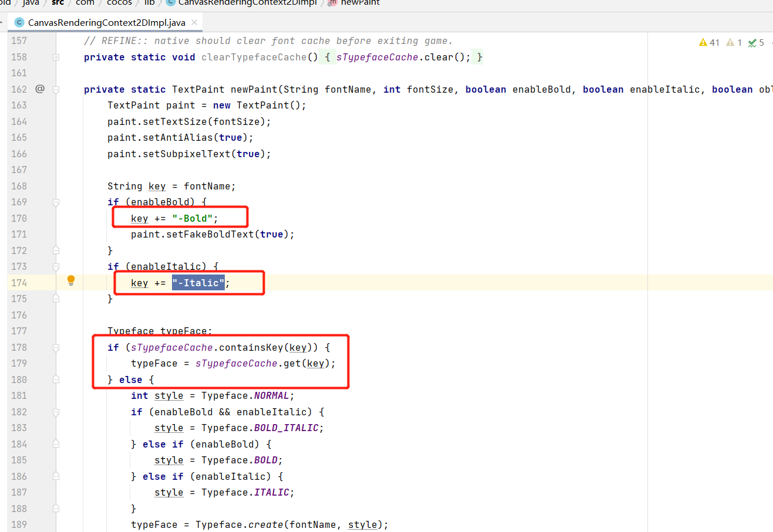Open the lib breadcrumb item

[x=149, y=3]
